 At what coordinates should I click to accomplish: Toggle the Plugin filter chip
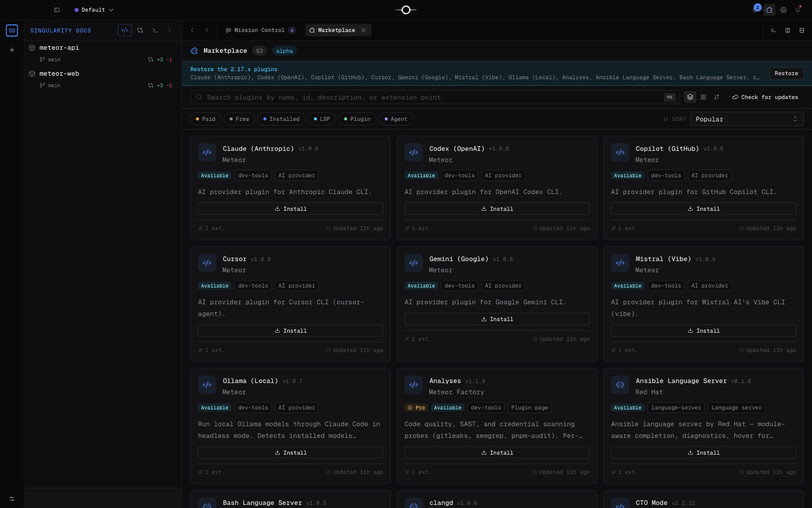click(357, 119)
